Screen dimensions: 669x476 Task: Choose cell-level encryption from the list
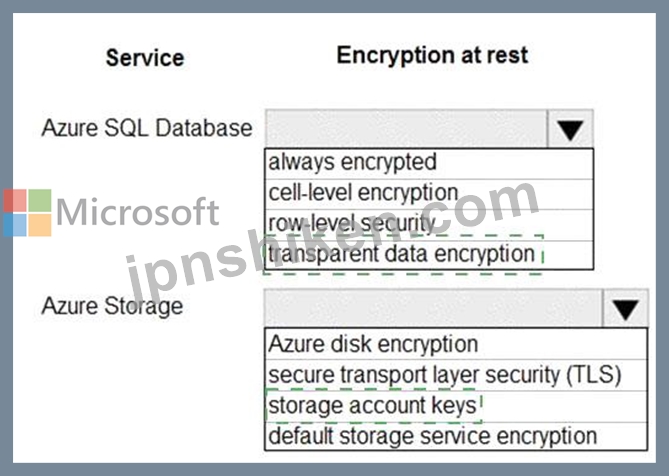(429, 194)
